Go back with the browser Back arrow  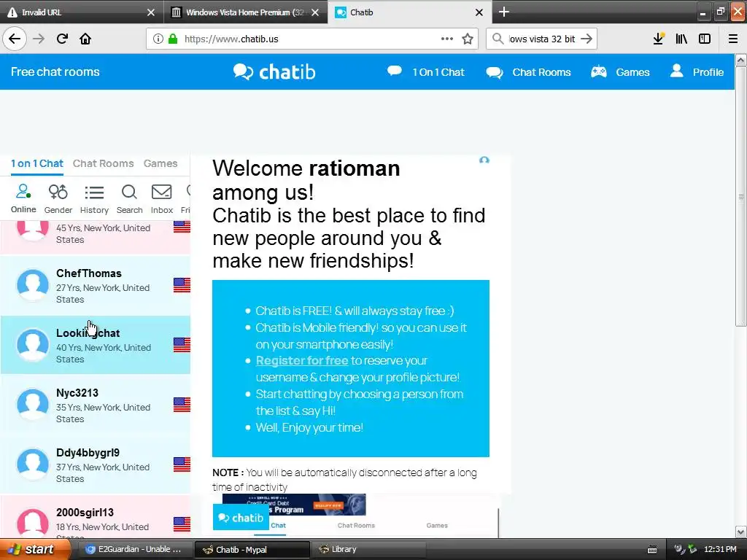(x=15, y=39)
